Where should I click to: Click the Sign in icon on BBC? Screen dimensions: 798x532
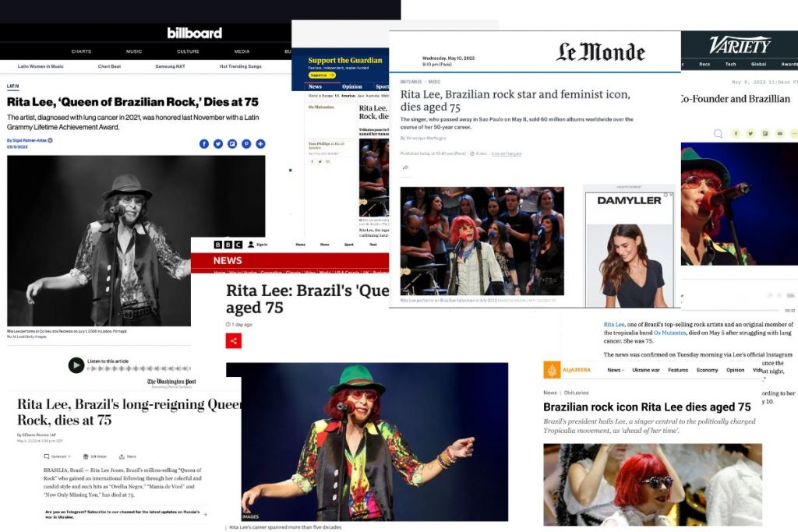pyautogui.click(x=250, y=244)
